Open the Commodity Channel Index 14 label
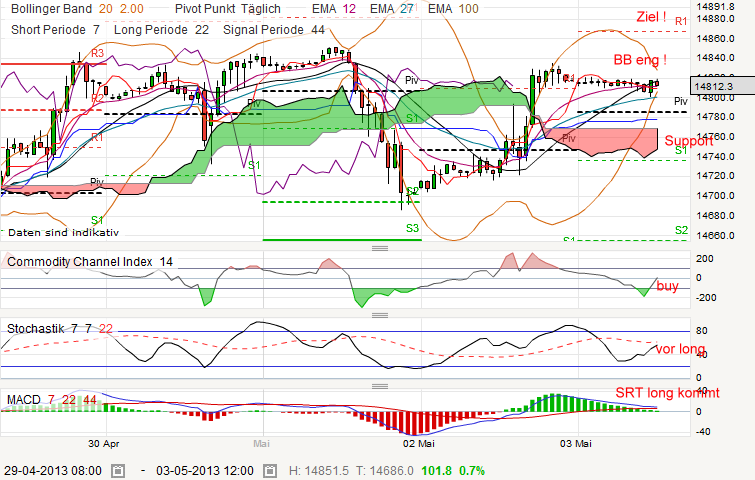 (x=90, y=262)
